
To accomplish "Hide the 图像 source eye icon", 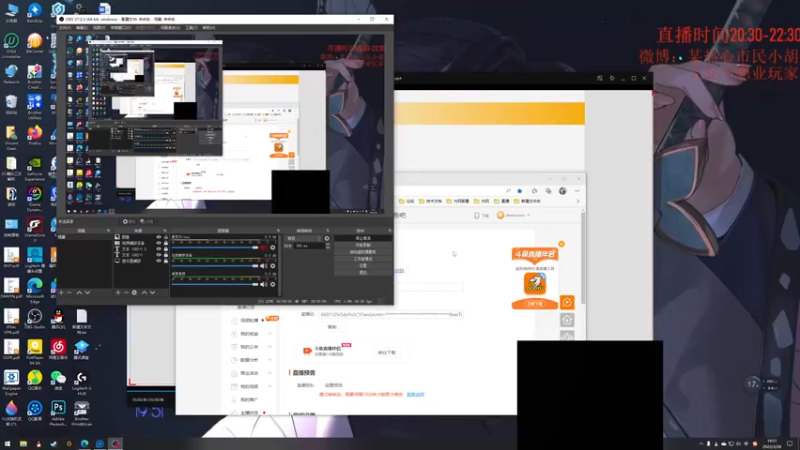I will coord(159,237).
